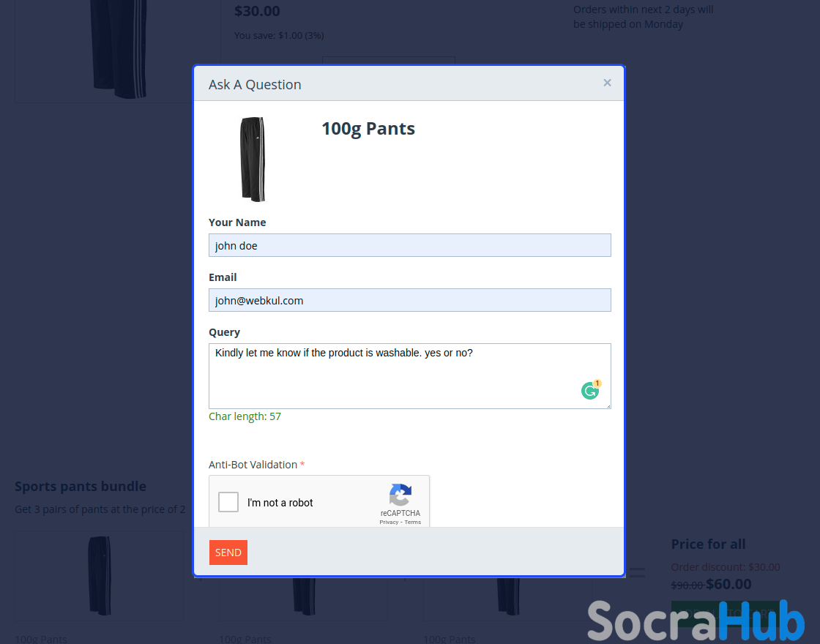Click the main product pants image
Image resolution: width=820 pixels, height=644 pixels.
[118, 49]
